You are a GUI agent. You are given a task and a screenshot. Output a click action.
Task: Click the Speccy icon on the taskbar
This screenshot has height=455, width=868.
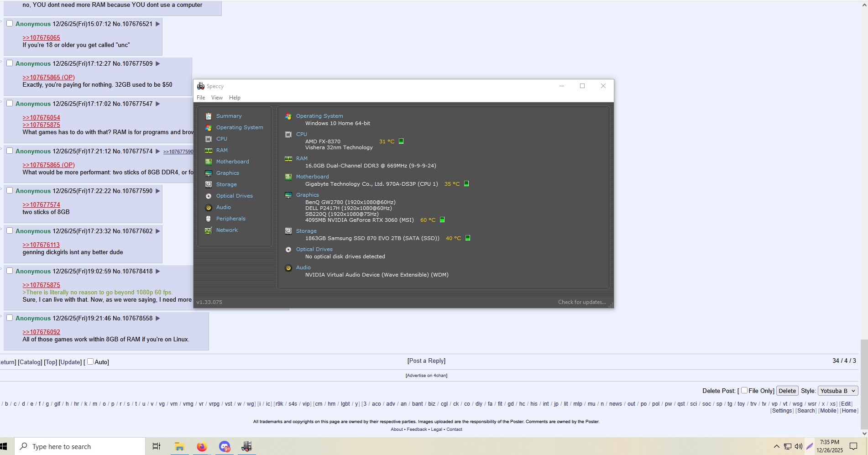pos(246,446)
